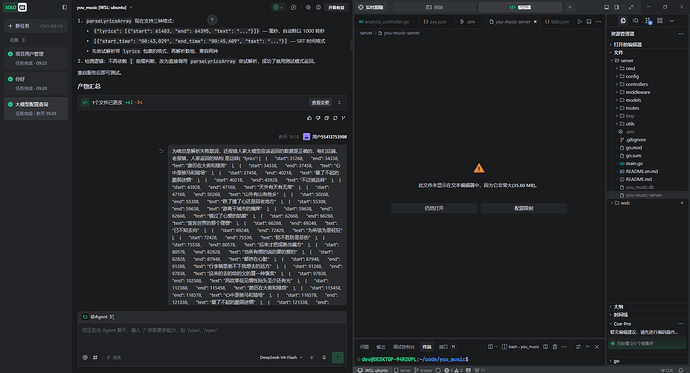Select the selected task finished yesterday
Viewport: 690px width, 373px height.
(x=36, y=109)
